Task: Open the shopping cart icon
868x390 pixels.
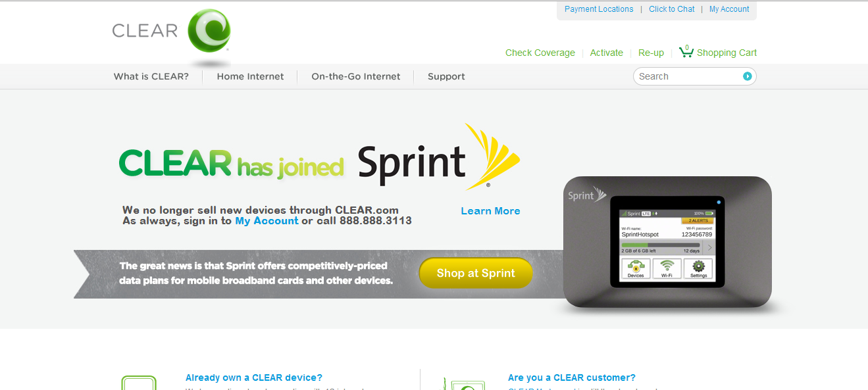Action: point(686,51)
